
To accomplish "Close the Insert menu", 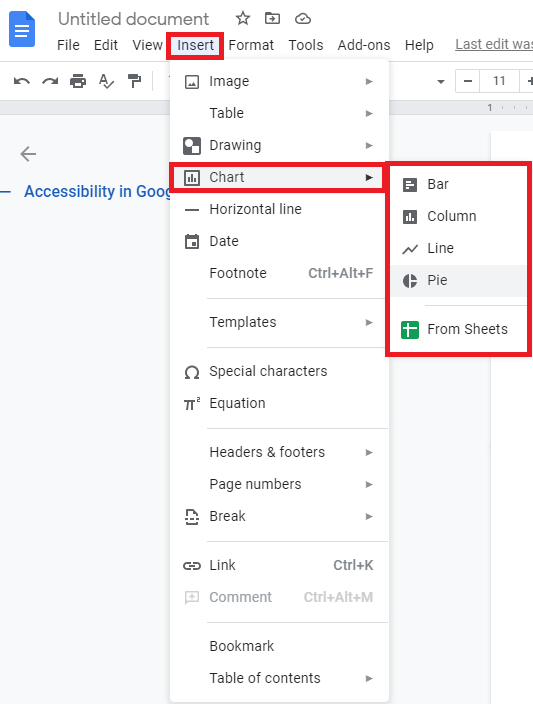I will point(195,45).
